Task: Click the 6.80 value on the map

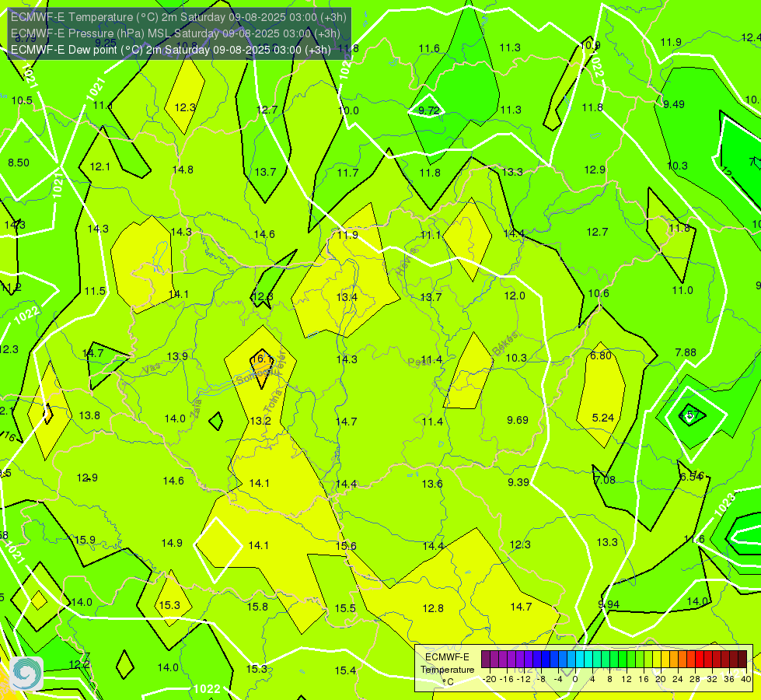Action: 601,355
